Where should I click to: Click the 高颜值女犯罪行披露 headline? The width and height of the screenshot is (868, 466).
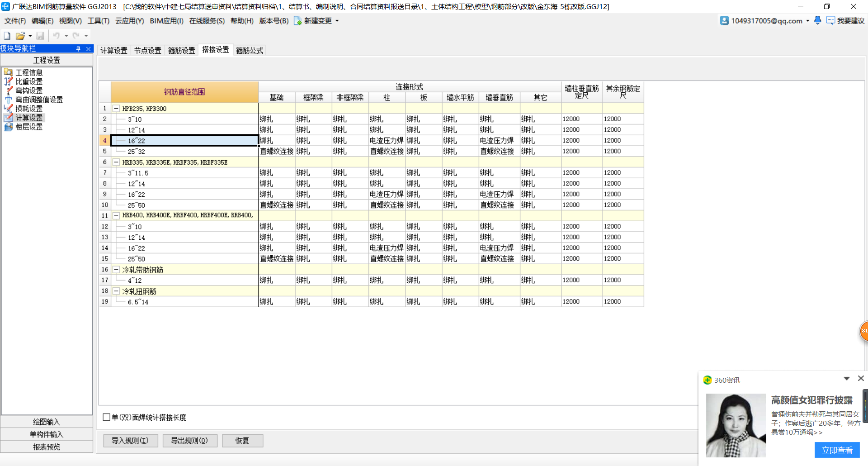[x=811, y=400]
